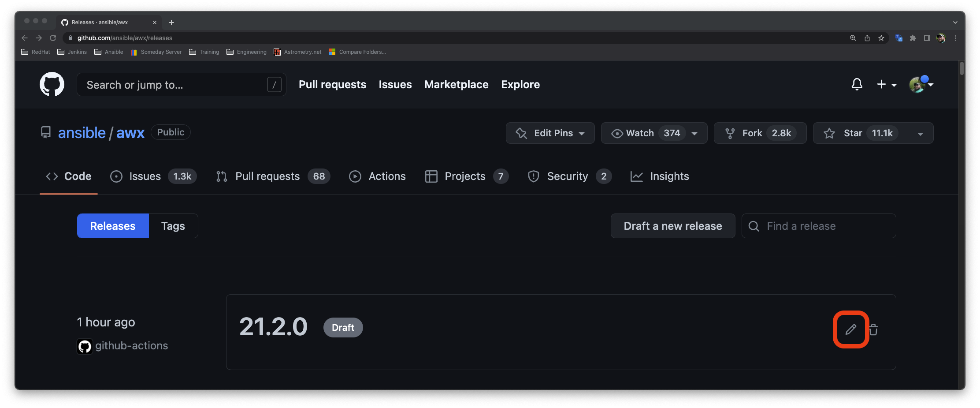The image size is (980, 408).
Task: Open the 21.2.0 release link
Action: [x=273, y=327]
